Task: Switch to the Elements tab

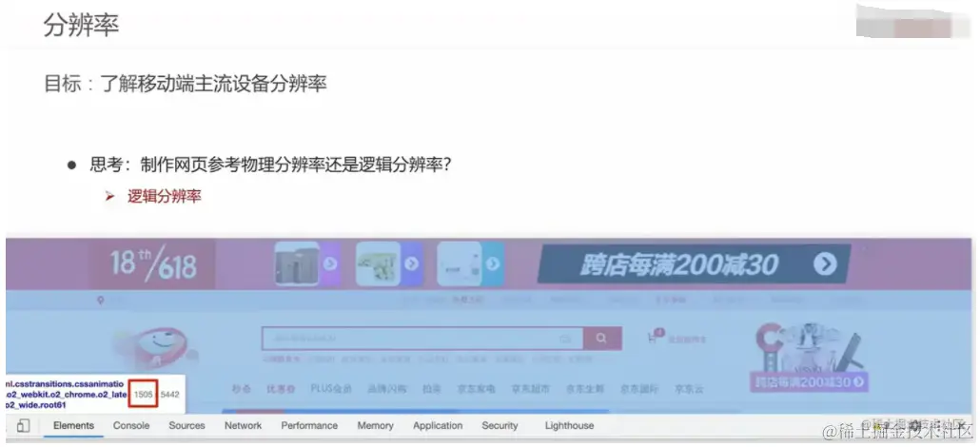Action: point(74,426)
